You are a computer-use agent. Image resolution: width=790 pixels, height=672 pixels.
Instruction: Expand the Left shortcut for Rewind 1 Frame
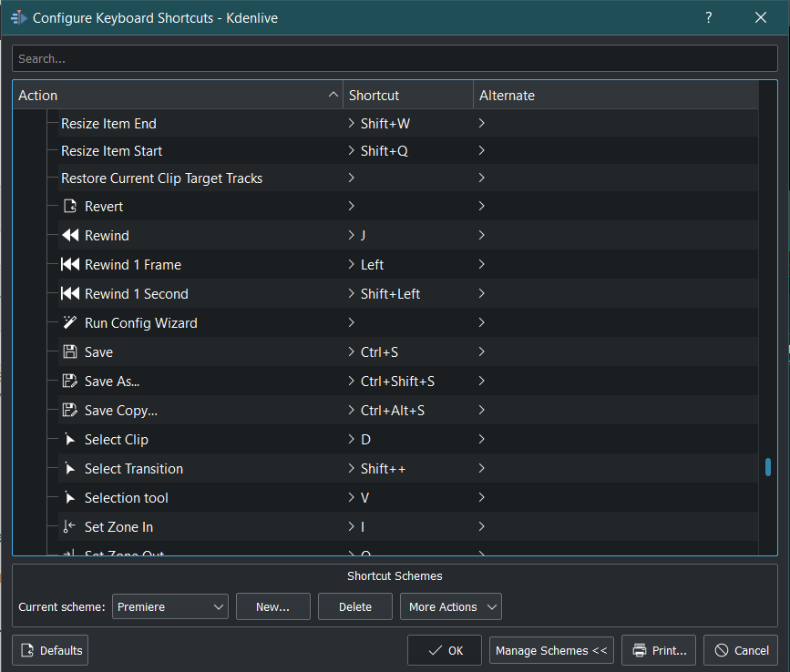351,264
